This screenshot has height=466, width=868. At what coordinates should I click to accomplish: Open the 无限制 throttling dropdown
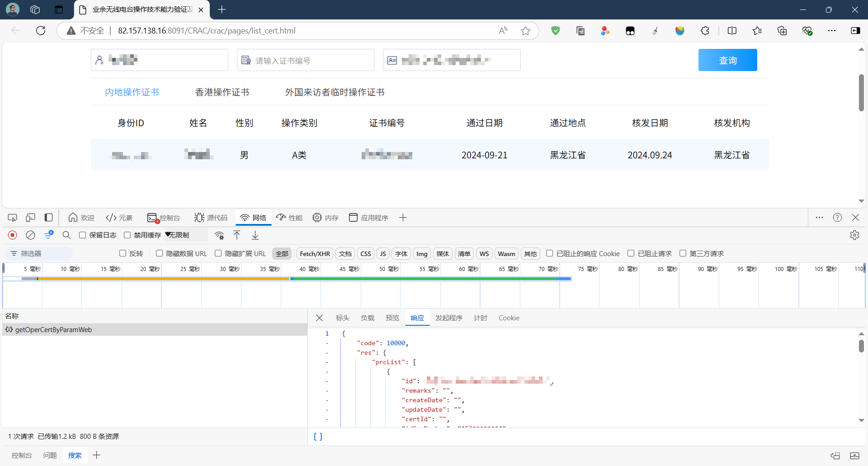click(x=186, y=235)
